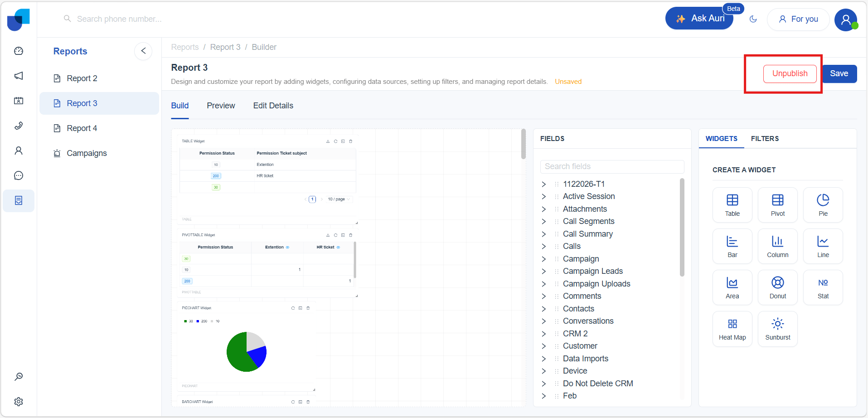Create a Sunburst widget
The width and height of the screenshot is (868, 418).
[777, 329]
